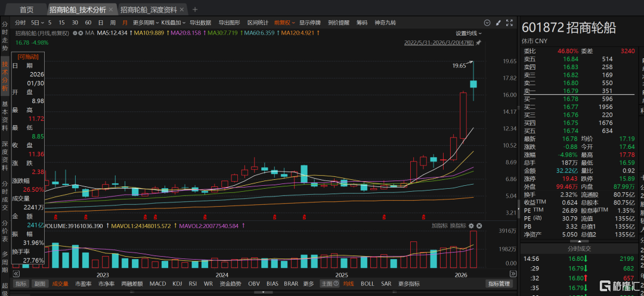The height and width of the screenshot is (296, 644).
Task: Open 更多指标 list
Action: (x=409, y=283)
